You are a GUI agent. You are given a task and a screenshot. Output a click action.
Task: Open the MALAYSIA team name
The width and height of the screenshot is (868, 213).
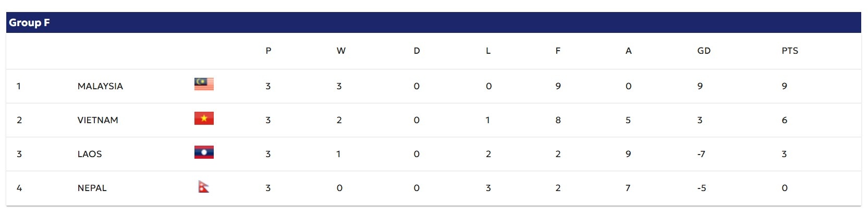[100, 86]
